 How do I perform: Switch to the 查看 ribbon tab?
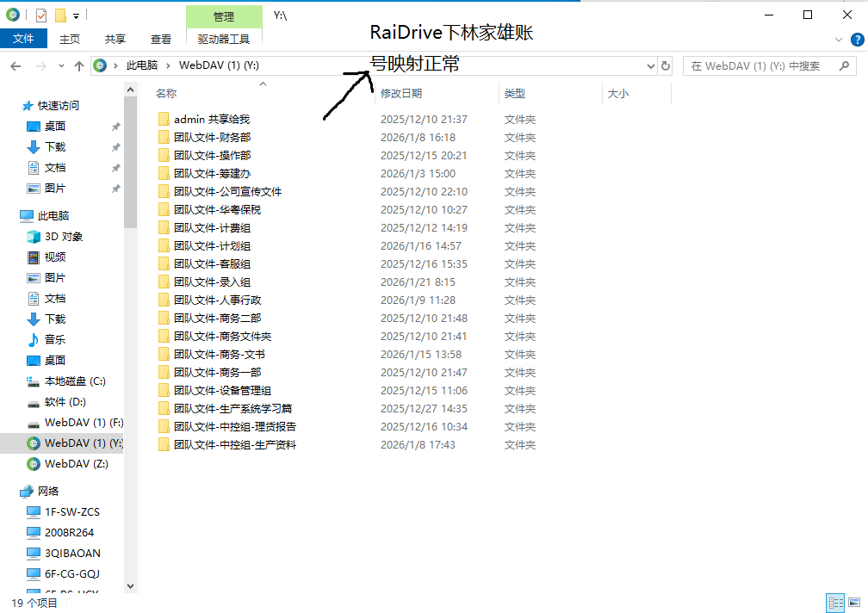[160, 40]
